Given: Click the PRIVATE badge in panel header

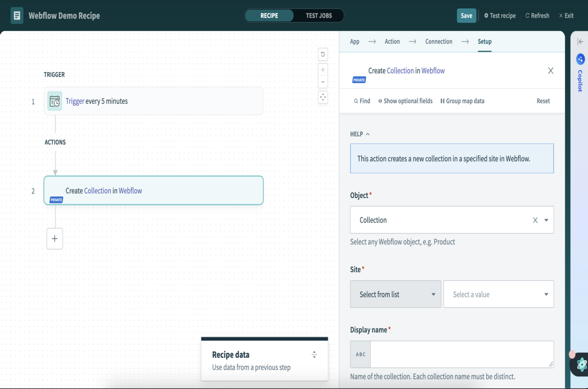Looking at the screenshot, I should 359,80.
